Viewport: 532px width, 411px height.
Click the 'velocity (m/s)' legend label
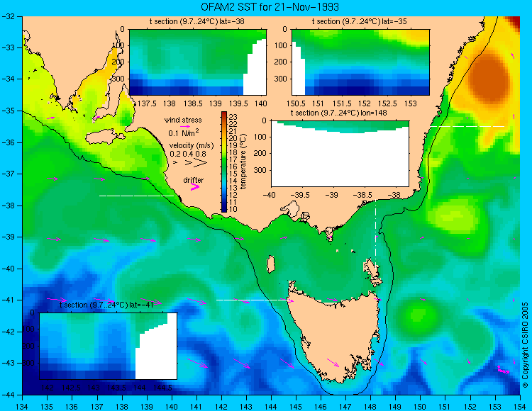[x=192, y=146]
